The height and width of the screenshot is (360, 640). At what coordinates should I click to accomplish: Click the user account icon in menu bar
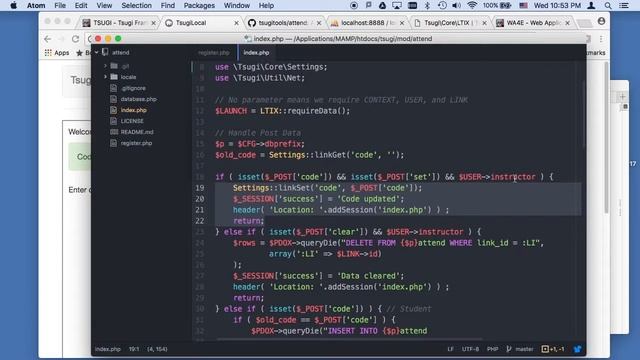click(591, 5)
